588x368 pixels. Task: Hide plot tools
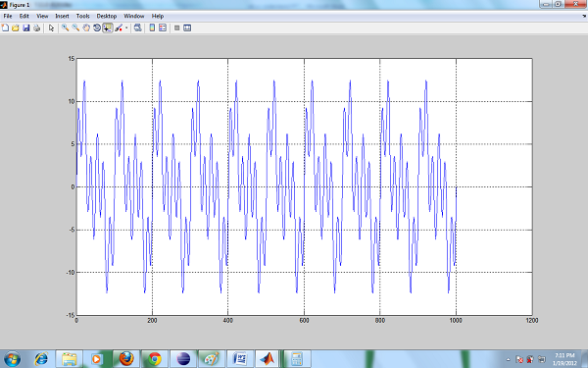(177, 27)
